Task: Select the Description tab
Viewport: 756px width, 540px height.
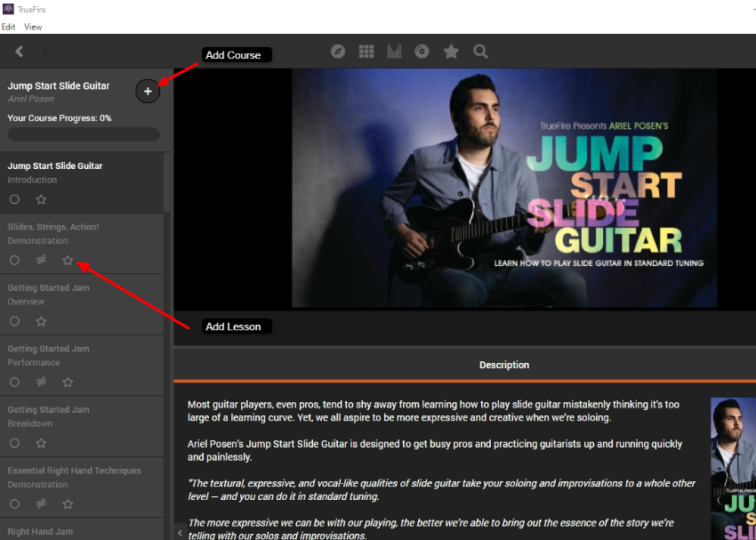Action: [x=503, y=365]
